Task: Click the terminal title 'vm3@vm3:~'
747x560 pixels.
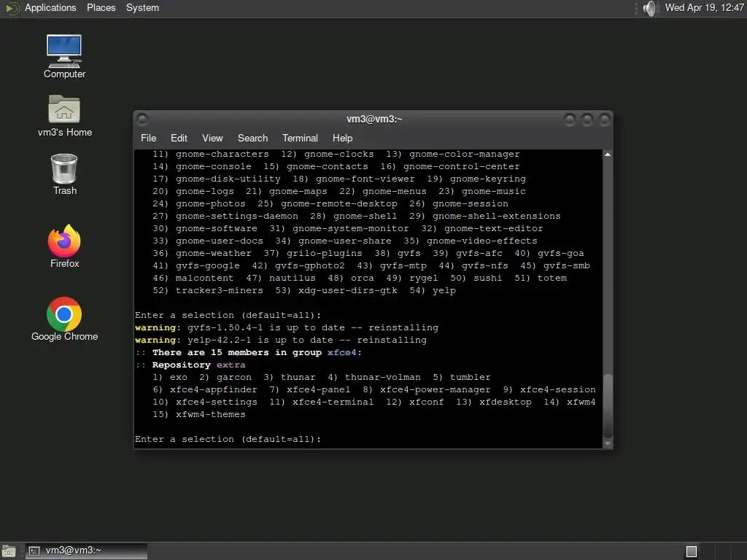Action: pos(374,119)
